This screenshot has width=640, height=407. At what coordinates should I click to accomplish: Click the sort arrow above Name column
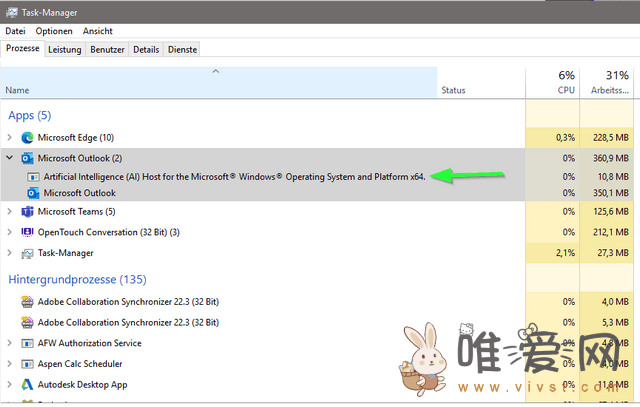[216, 71]
